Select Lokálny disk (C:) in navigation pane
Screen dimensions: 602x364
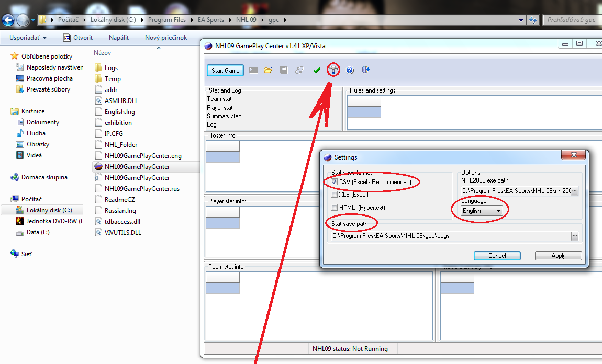[49, 210]
